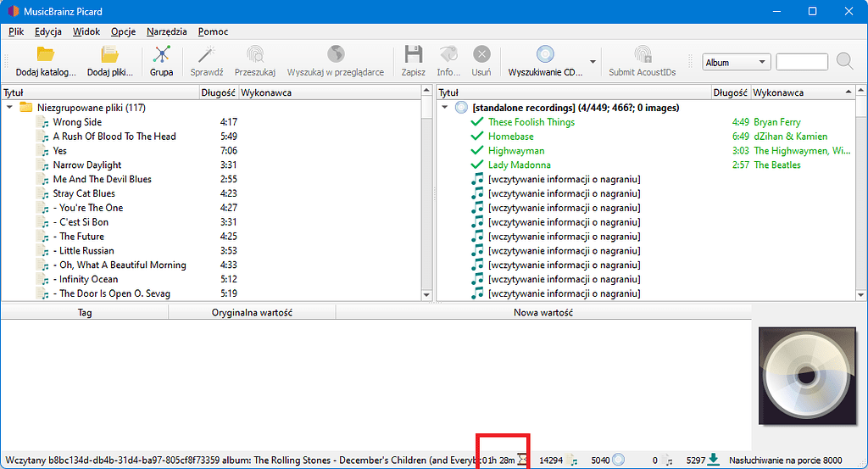Open the Plik menu
Screen dimensions: 868x469
point(16,31)
